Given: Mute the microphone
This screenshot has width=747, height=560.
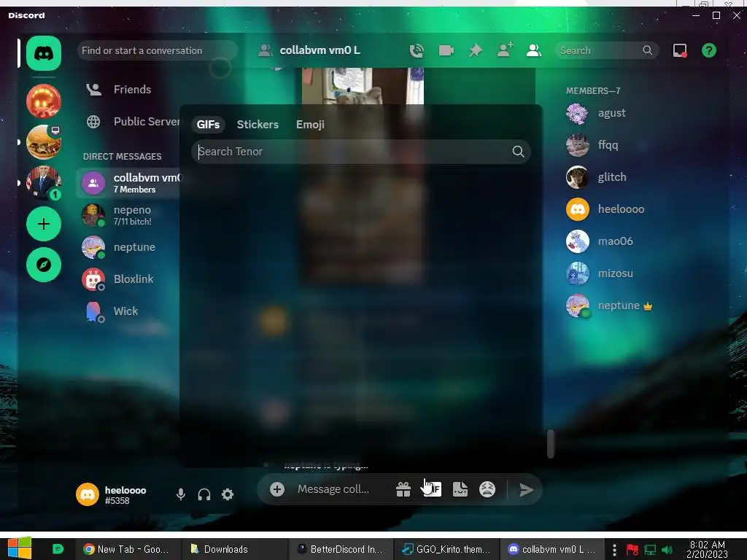Looking at the screenshot, I should 181,494.
